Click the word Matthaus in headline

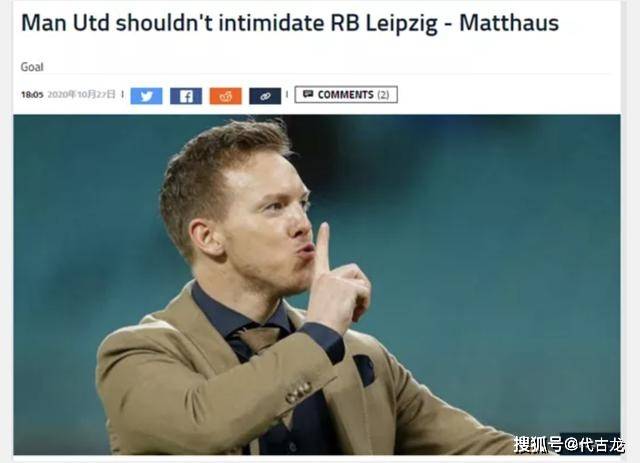pyautogui.click(x=509, y=23)
